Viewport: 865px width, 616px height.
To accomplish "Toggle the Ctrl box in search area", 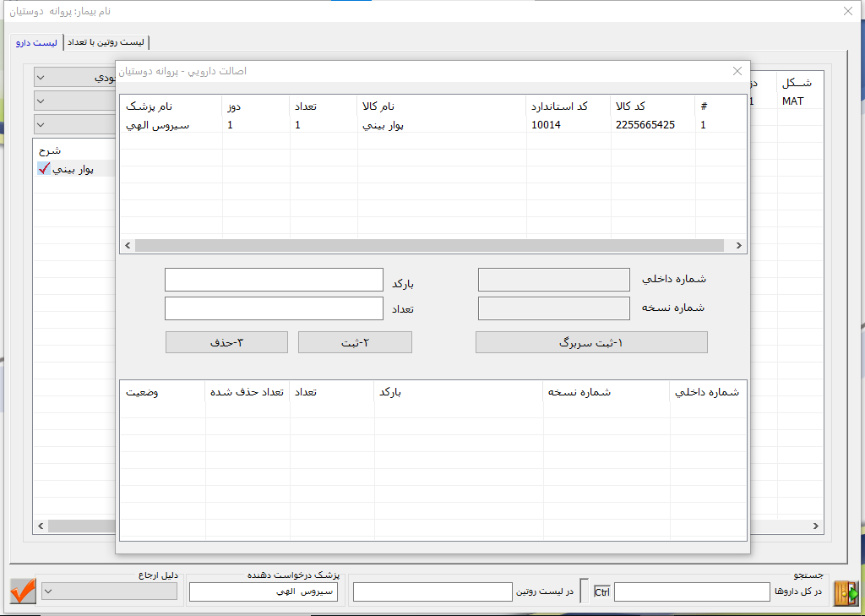I will 601,591.
